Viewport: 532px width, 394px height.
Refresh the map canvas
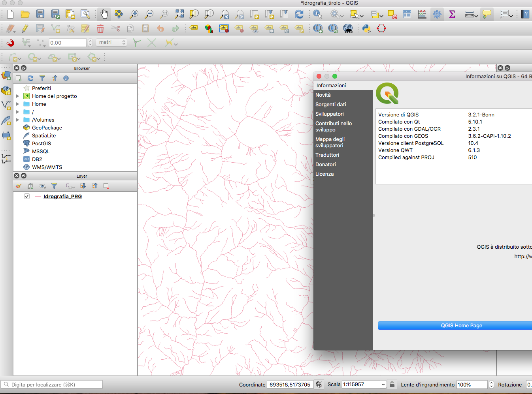coord(299,14)
